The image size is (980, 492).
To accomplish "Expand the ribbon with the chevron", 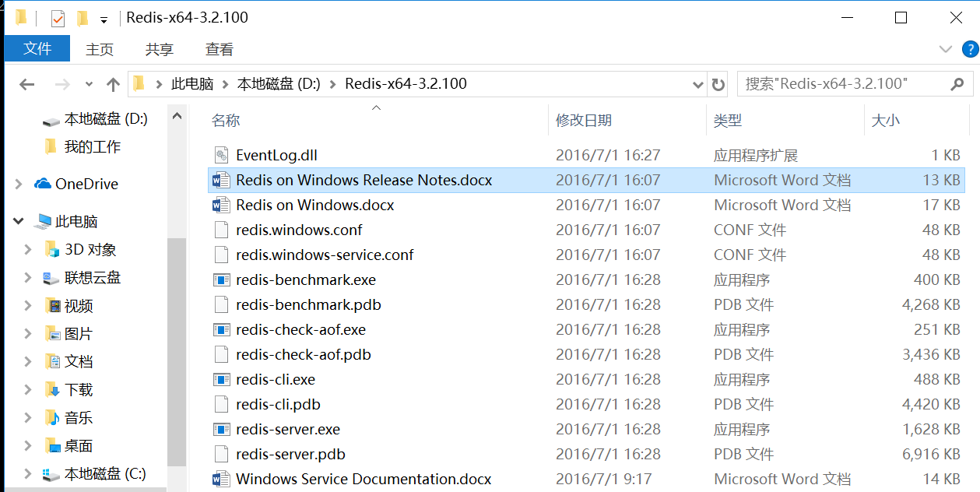I will pos(946,49).
